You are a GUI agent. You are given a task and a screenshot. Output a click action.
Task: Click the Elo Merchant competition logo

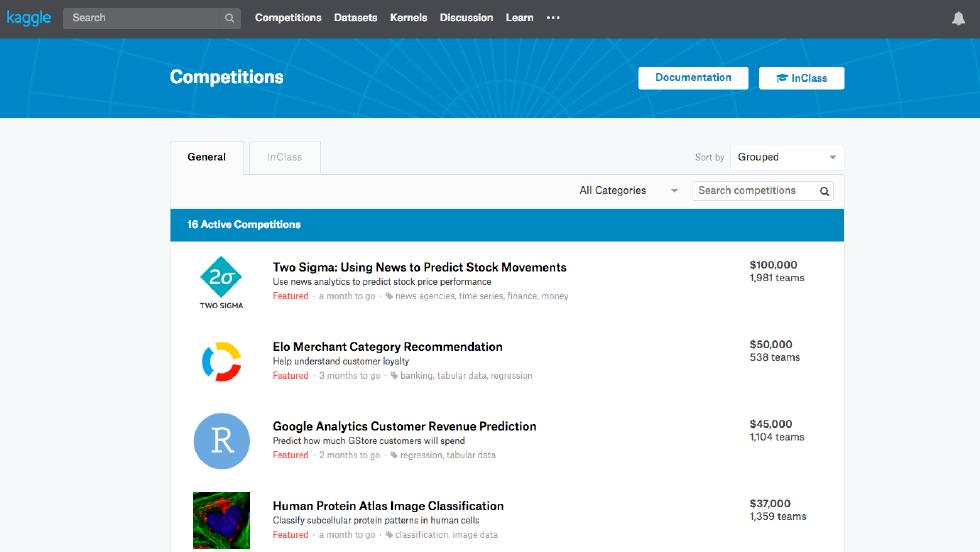click(221, 361)
